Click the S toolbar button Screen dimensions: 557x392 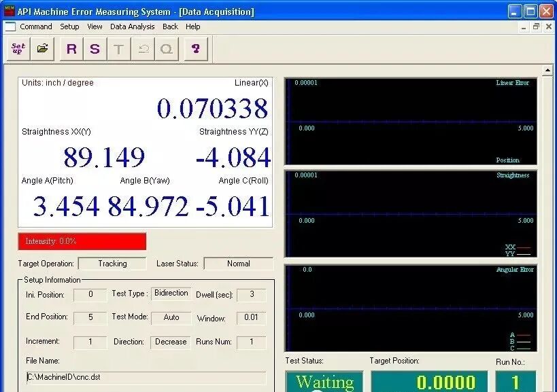click(x=95, y=49)
